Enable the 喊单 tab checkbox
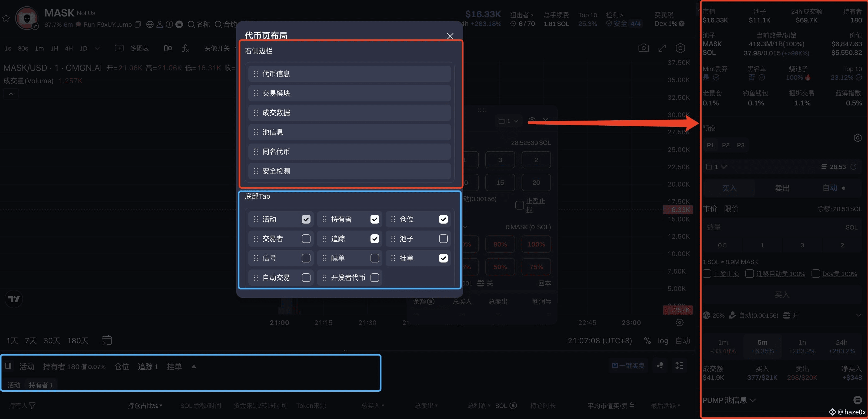 (375, 258)
